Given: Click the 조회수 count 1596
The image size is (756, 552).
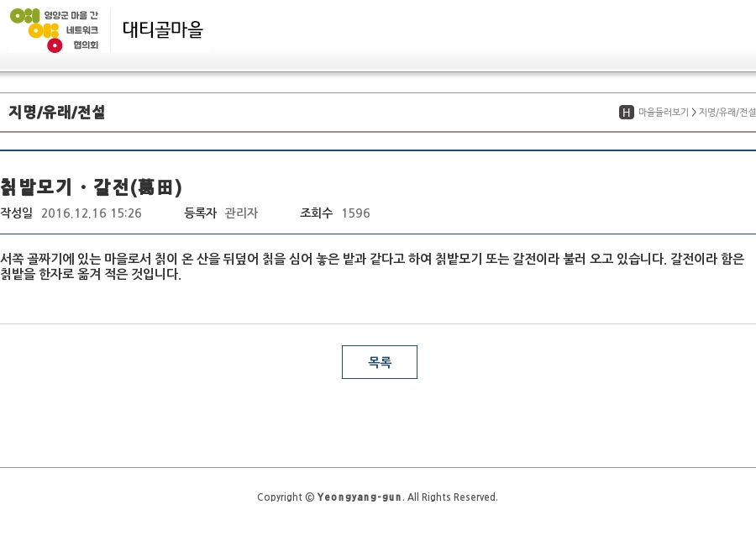Looking at the screenshot, I should (356, 213).
